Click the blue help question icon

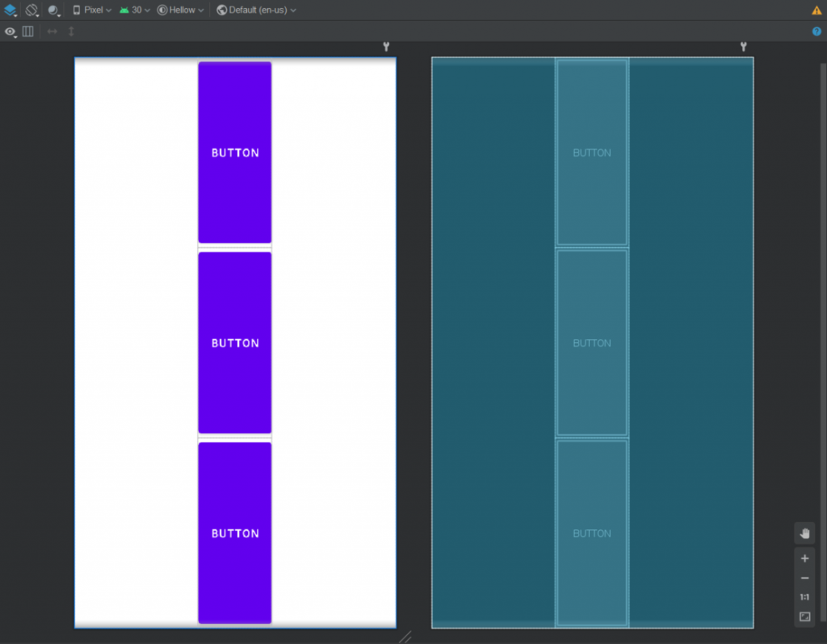[817, 31]
